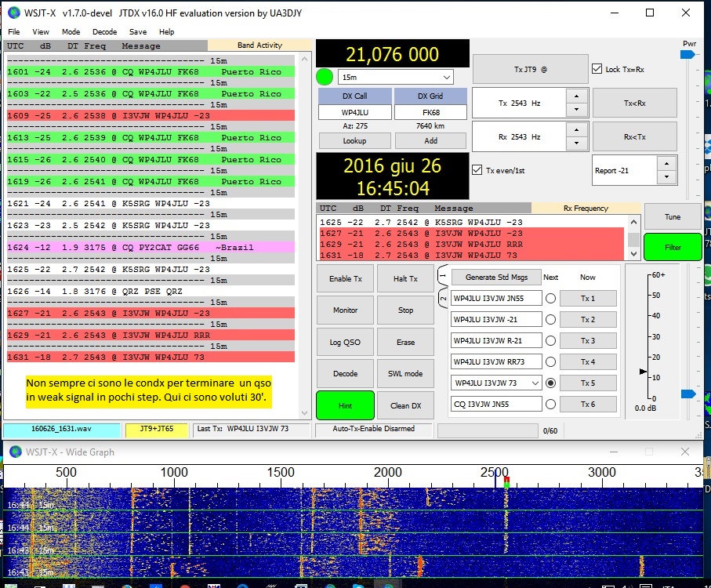
Task: Send message now with Tx 5 button
Action: click(x=588, y=383)
